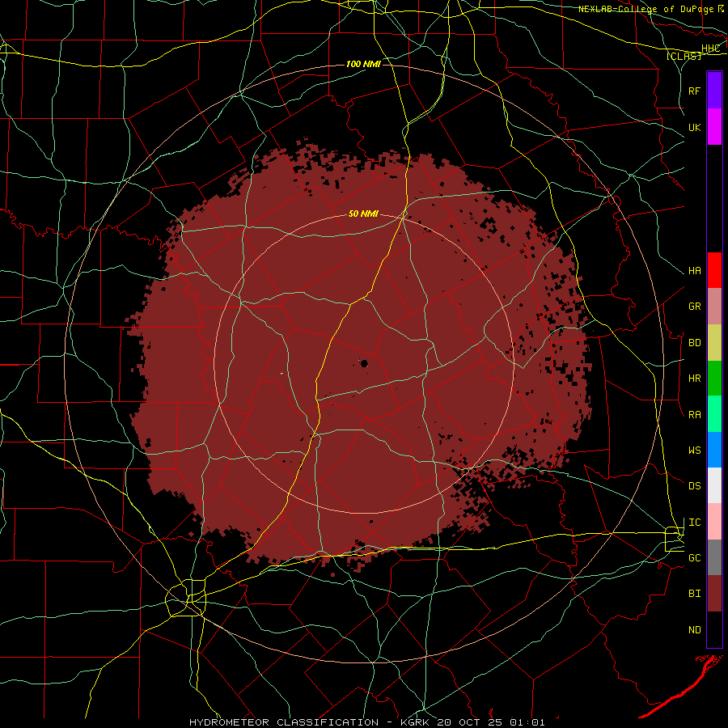Click the RF purple legend swatch
The height and width of the screenshot is (728, 728).
(x=714, y=91)
